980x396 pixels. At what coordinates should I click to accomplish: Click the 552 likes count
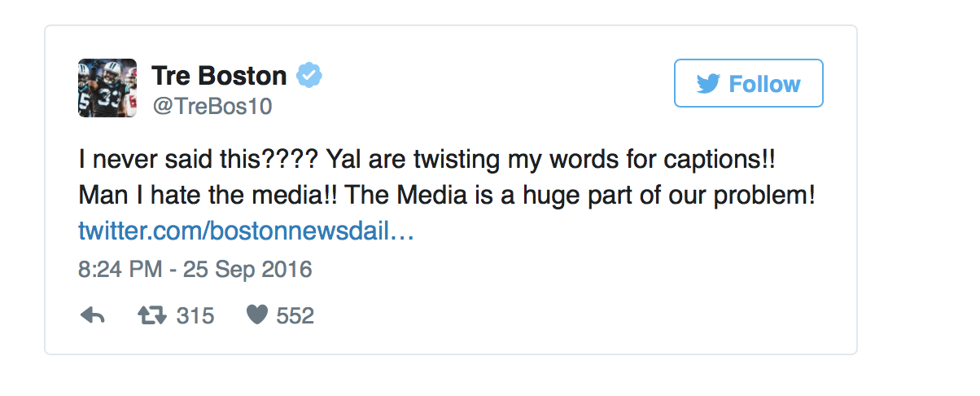coord(295,316)
